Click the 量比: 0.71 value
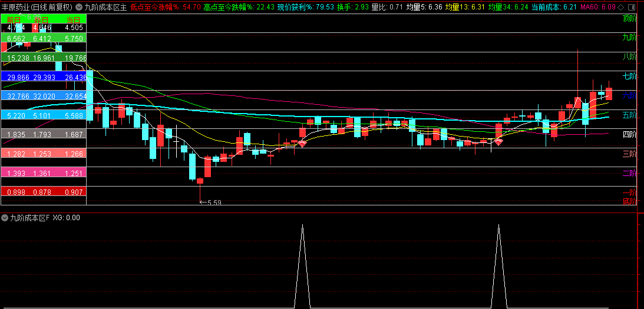644x309 pixels. 387,7
